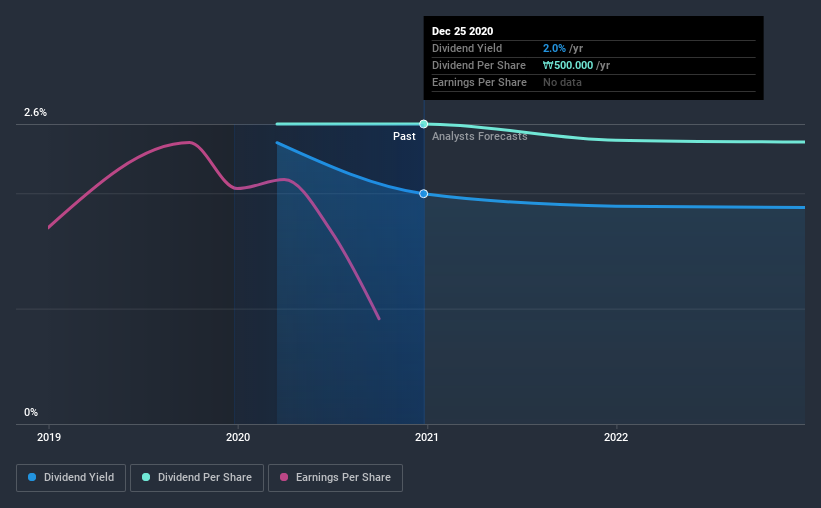821x508 pixels.
Task: Toggle the Dividend Yield legend button
Action: [71, 478]
